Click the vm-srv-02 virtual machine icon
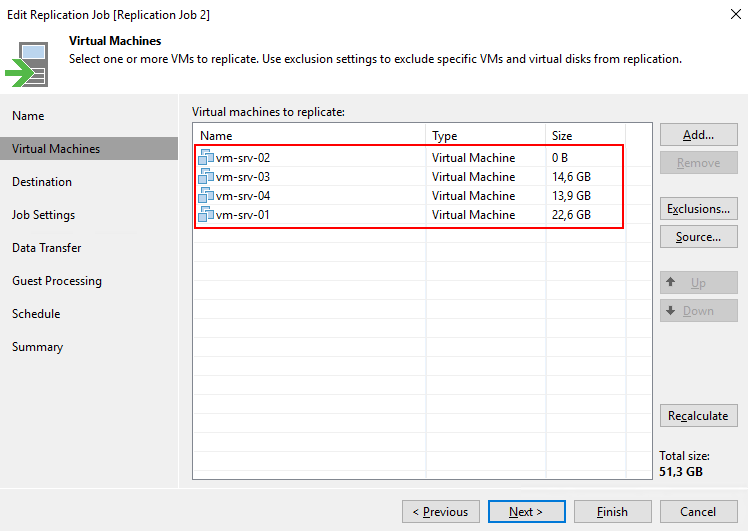The width and height of the screenshot is (748, 531). point(207,157)
